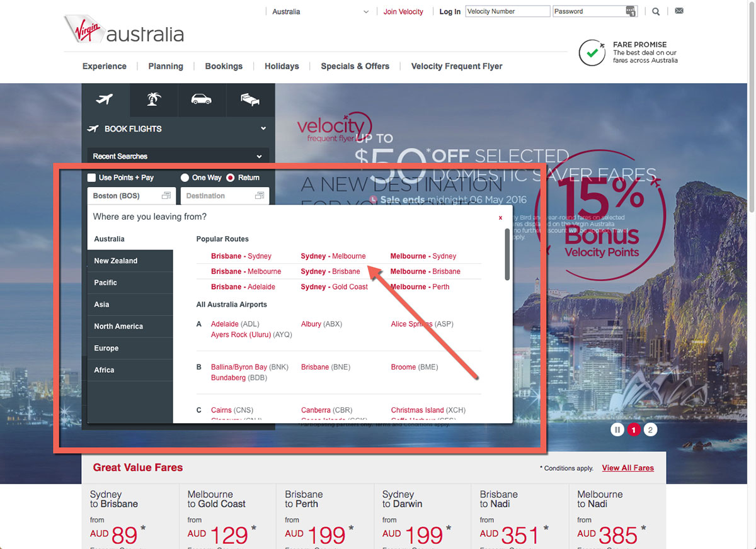Select Broome (BME) airport

(x=414, y=367)
